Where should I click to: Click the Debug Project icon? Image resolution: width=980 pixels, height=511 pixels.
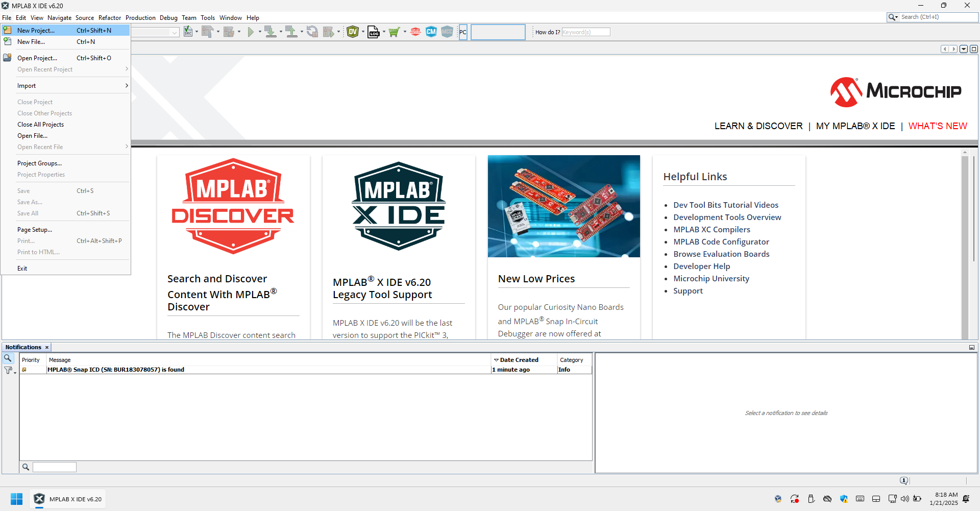(329, 32)
